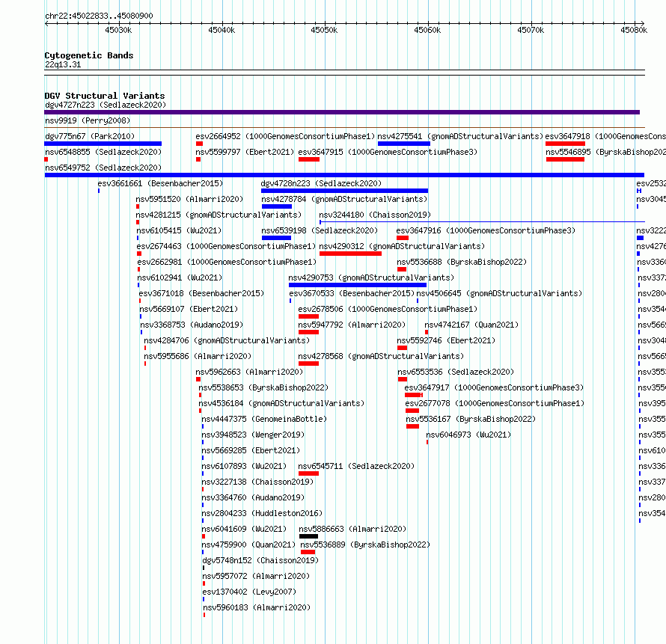The width and height of the screenshot is (666, 644).
Task: Click nsv6548855 (Sedlazeck2020) label
Action: [x=103, y=152]
